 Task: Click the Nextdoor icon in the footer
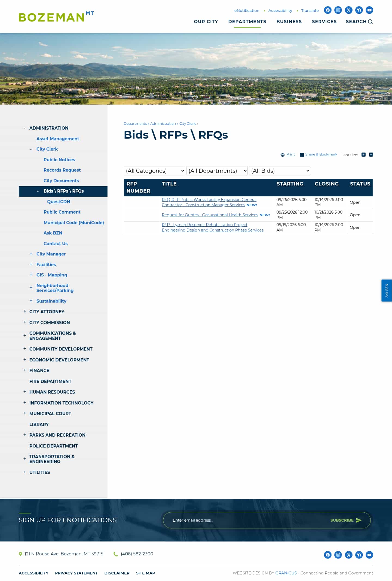point(359,555)
